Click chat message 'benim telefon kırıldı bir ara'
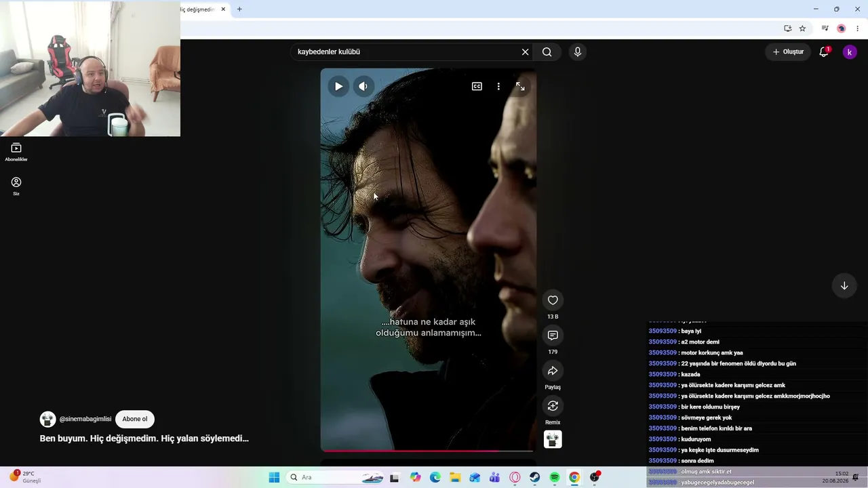The image size is (868, 488). click(x=716, y=429)
